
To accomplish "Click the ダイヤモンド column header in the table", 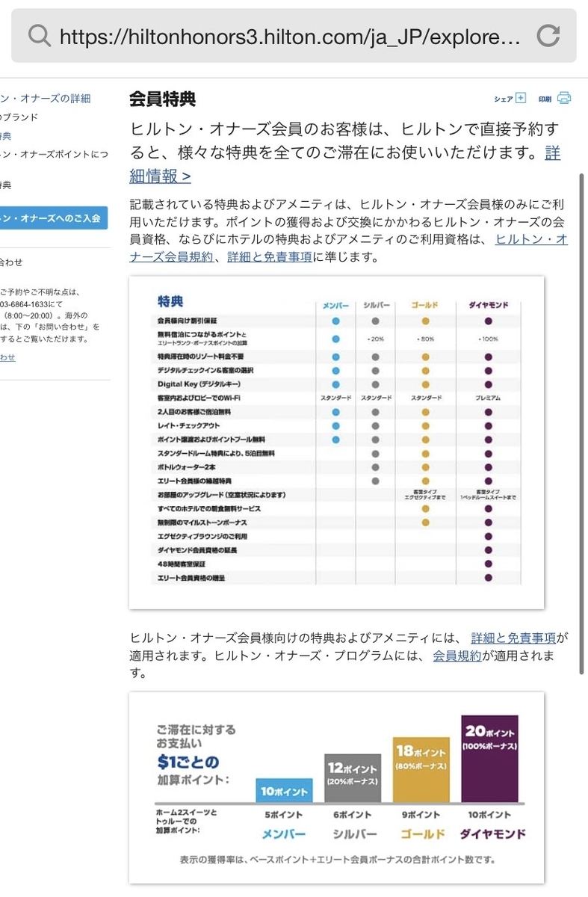I will [x=488, y=306].
